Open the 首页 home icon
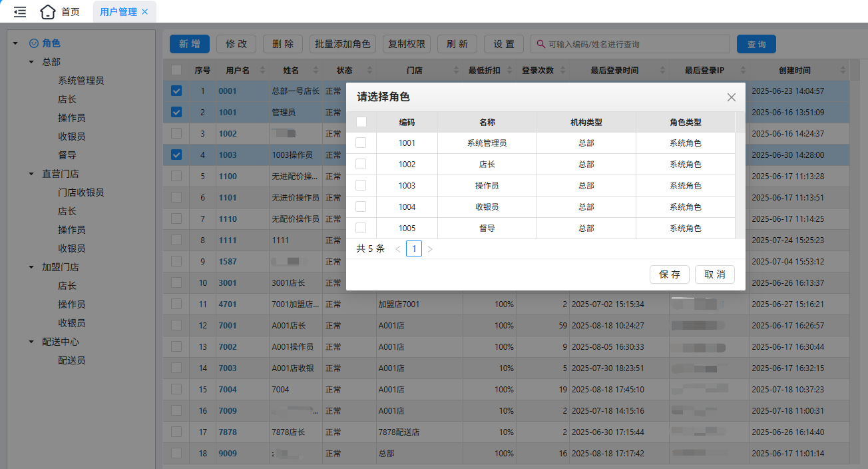This screenshot has height=469, width=868. click(47, 11)
